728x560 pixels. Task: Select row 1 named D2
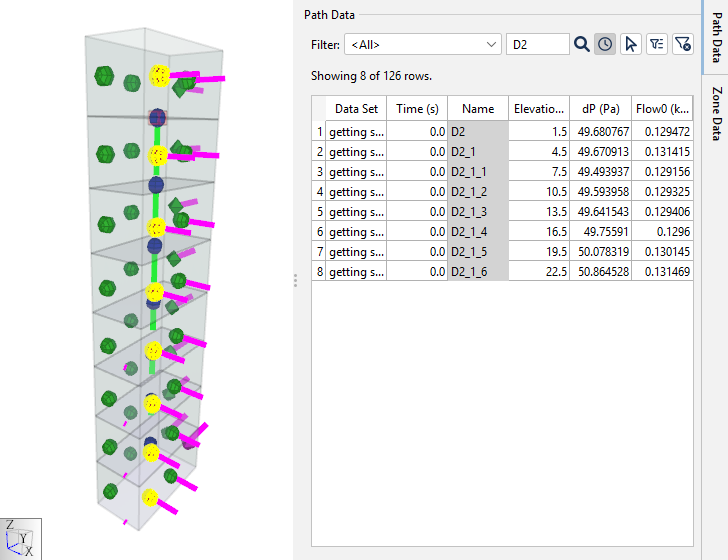478,132
